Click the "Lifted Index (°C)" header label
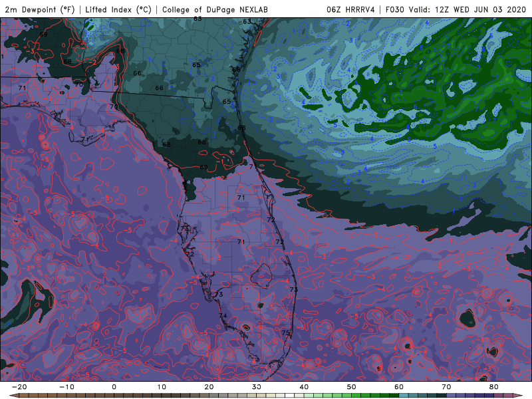 [x=118, y=9]
